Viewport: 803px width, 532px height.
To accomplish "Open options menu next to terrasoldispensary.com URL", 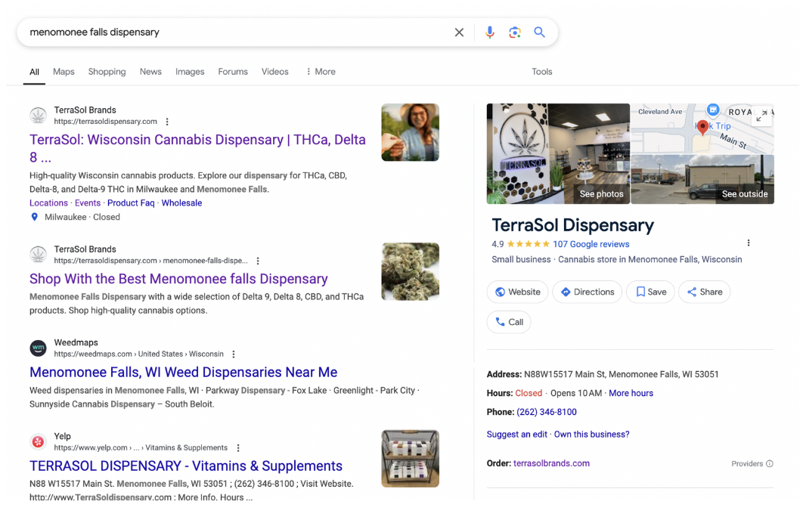I will 167,122.
